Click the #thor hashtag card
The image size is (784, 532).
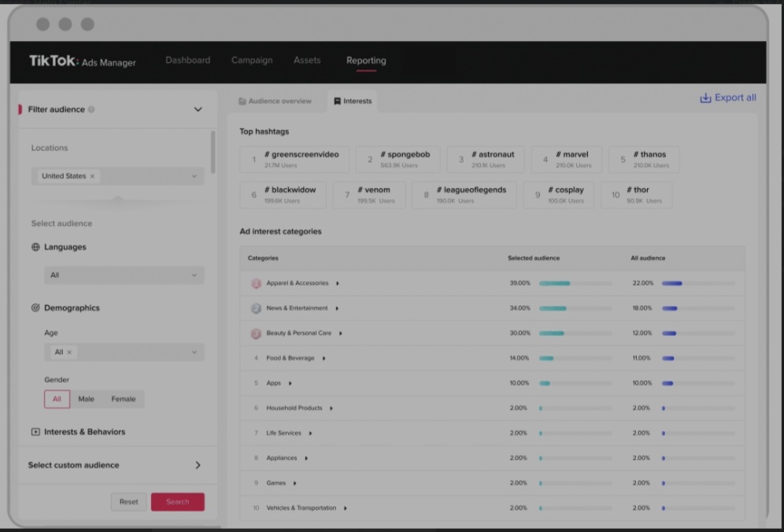(x=637, y=195)
